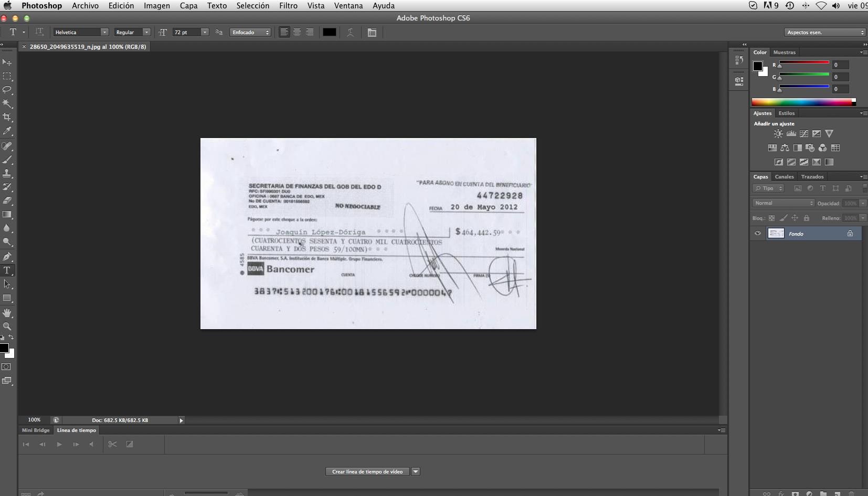The image size is (868, 496).
Task: Open the Opacidad value dropdown arrow
Action: point(863,203)
